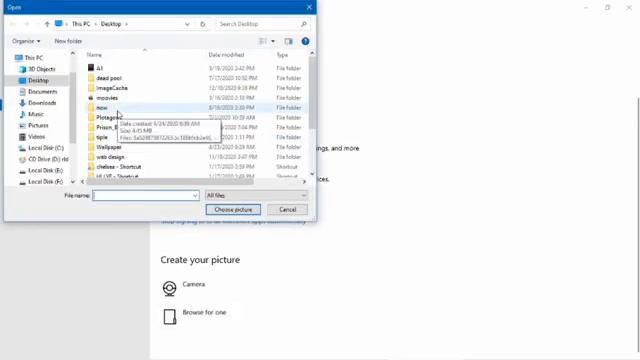Screen dimensions: 640x360
Task: Open Videos in navigation pane
Action: pos(36,137)
